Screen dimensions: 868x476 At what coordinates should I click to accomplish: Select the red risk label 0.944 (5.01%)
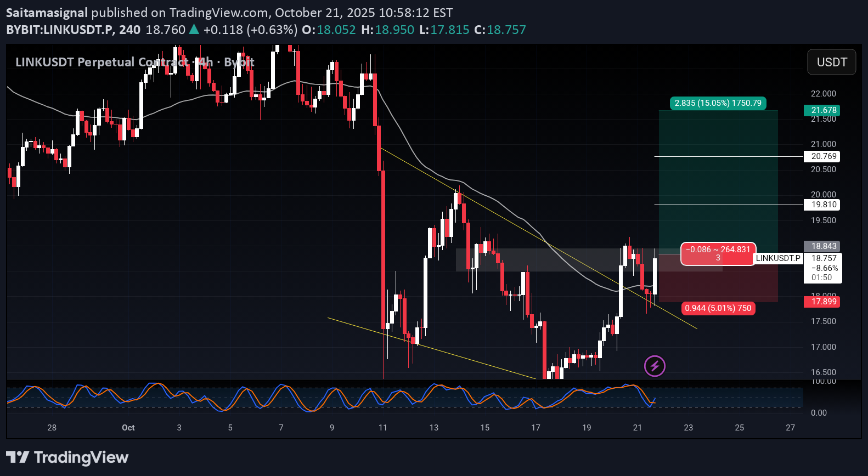tap(718, 308)
